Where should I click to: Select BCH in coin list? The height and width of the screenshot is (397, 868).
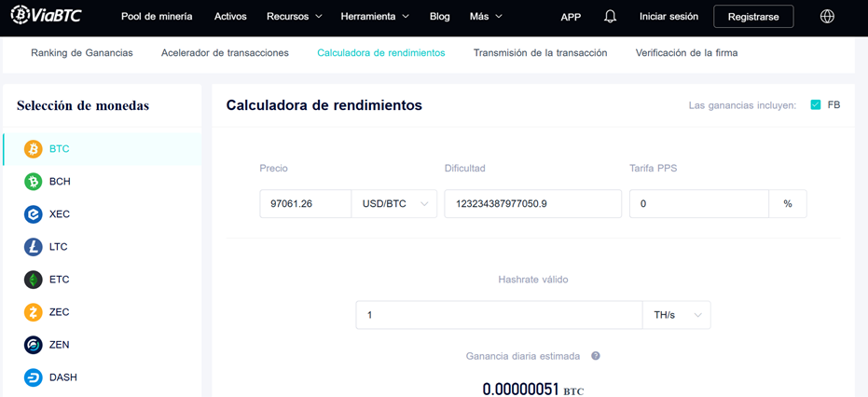click(102, 182)
